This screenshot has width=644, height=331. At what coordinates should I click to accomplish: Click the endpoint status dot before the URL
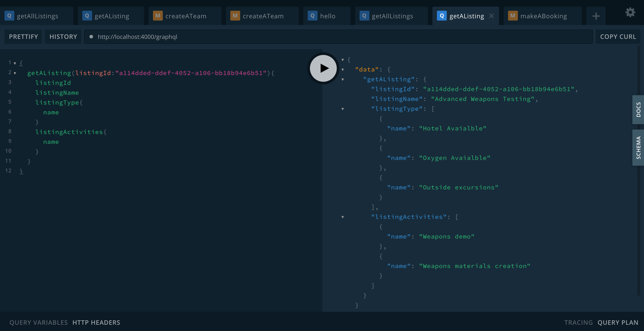click(x=91, y=37)
